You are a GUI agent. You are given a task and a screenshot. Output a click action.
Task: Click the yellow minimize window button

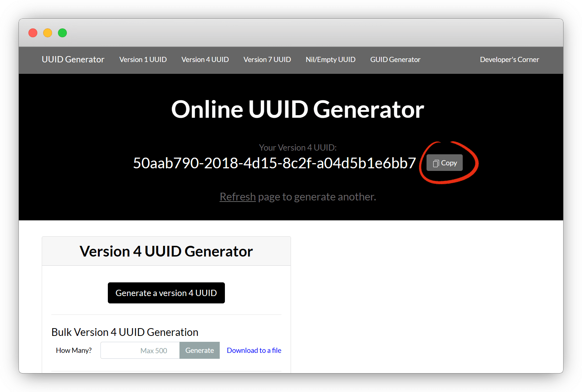tap(48, 33)
